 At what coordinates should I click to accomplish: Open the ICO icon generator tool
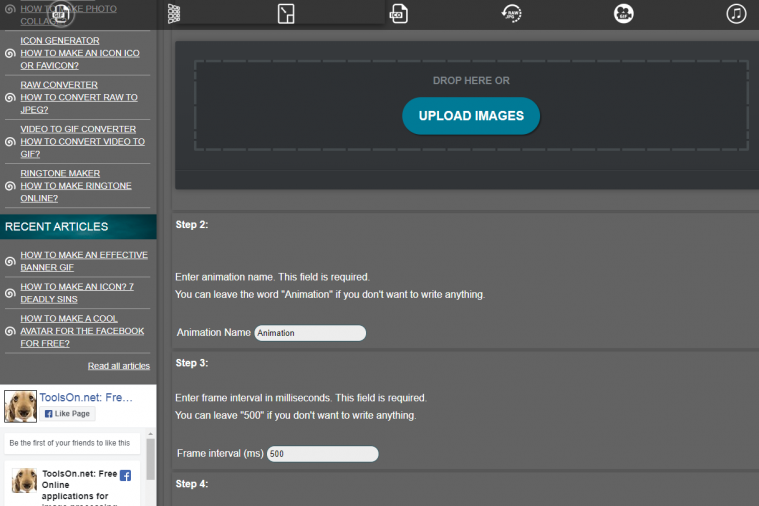pyautogui.click(x=398, y=14)
